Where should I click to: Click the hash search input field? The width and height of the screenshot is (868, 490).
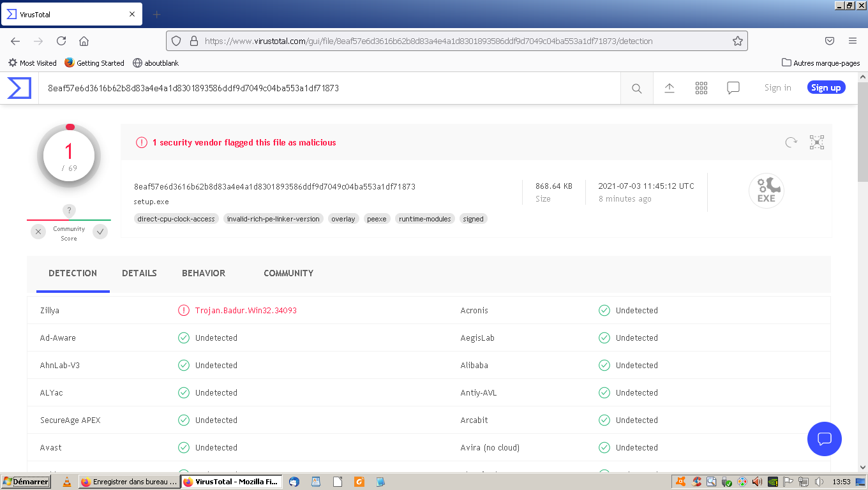click(x=329, y=88)
